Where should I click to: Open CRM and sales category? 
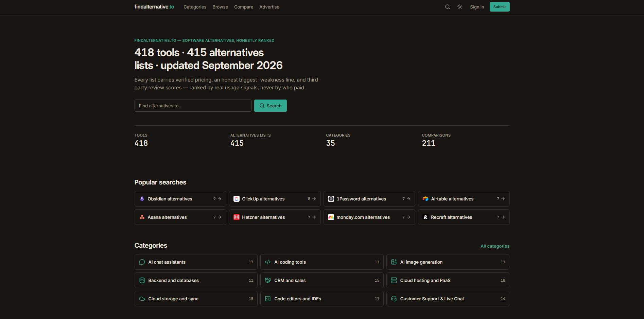[x=322, y=280]
